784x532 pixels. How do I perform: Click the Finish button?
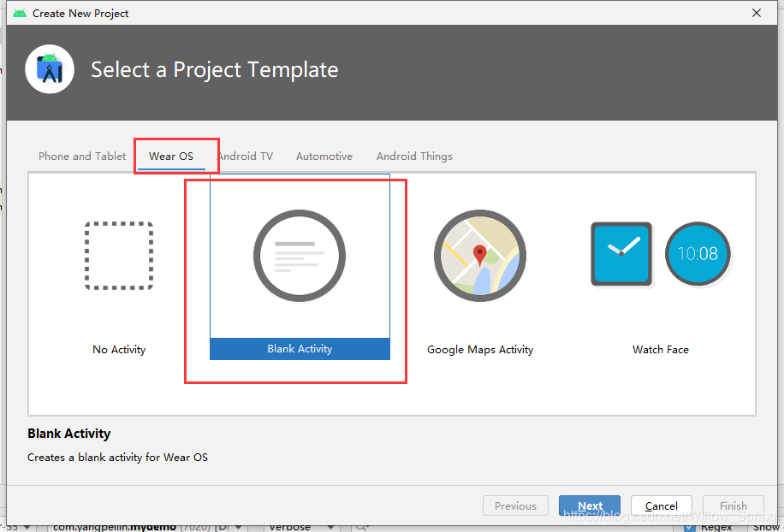733,505
